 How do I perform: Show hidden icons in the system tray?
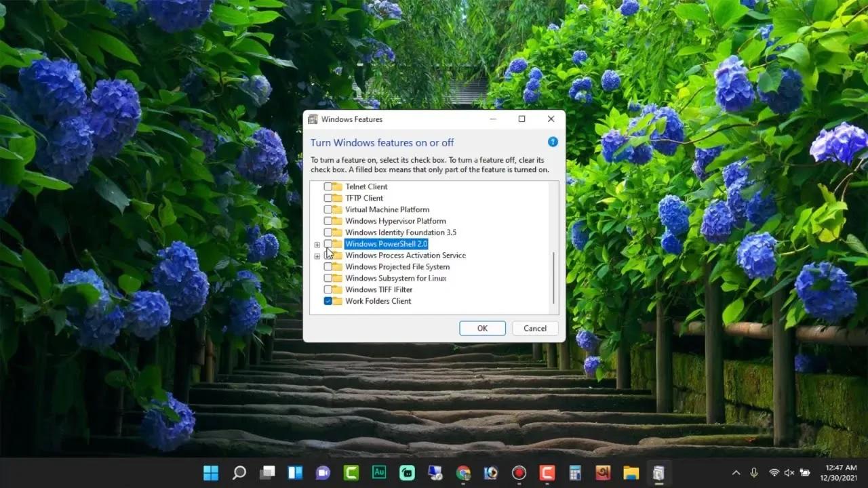pyautogui.click(x=736, y=472)
